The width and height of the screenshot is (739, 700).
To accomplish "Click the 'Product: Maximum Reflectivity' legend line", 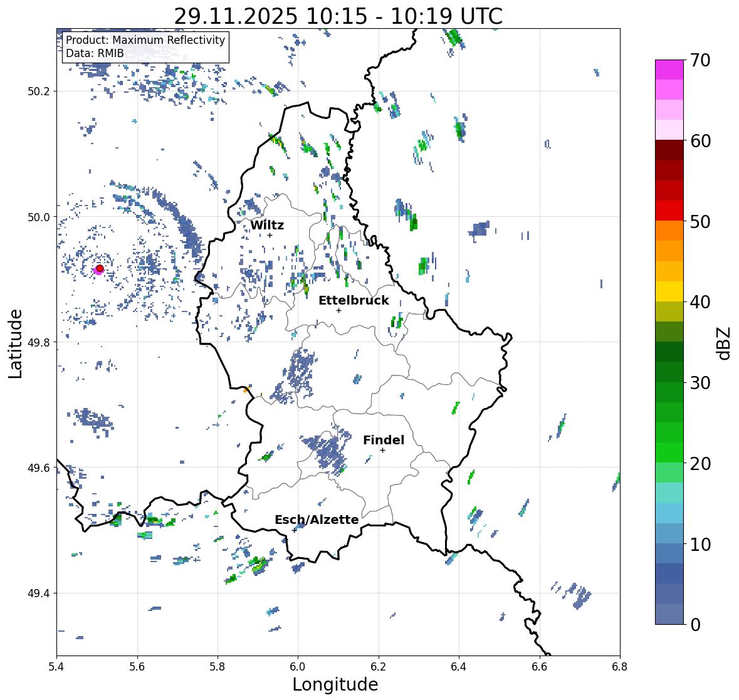I will point(145,40).
